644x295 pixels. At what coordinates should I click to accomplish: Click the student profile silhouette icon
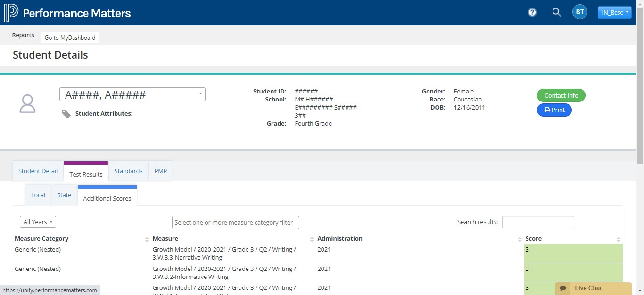click(x=27, y=103)
